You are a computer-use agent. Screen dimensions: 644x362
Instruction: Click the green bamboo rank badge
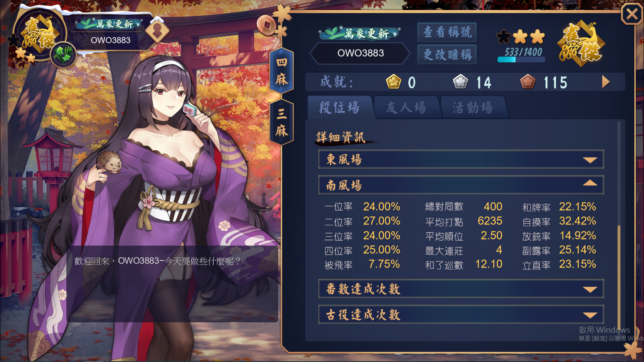pos(62,54)
